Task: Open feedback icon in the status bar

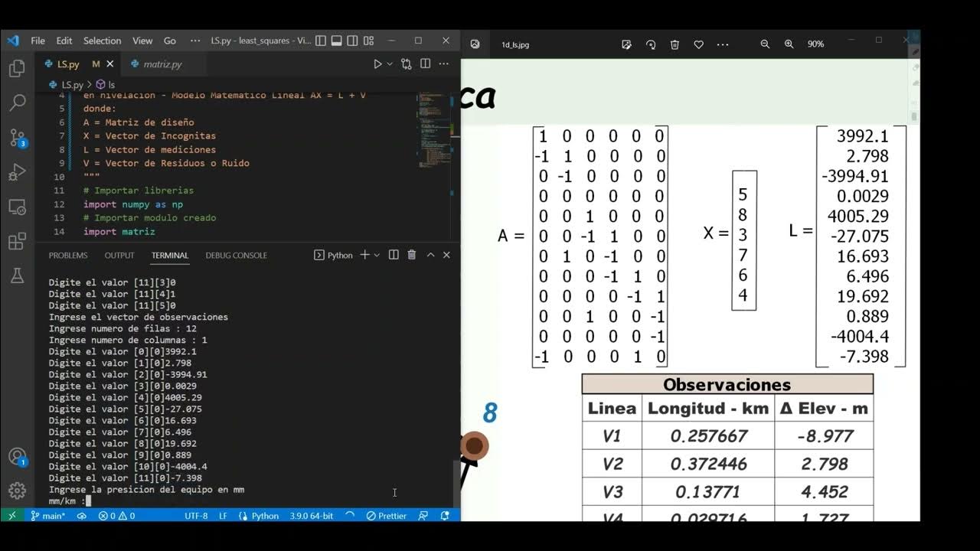Action: (x=423, y=516)
